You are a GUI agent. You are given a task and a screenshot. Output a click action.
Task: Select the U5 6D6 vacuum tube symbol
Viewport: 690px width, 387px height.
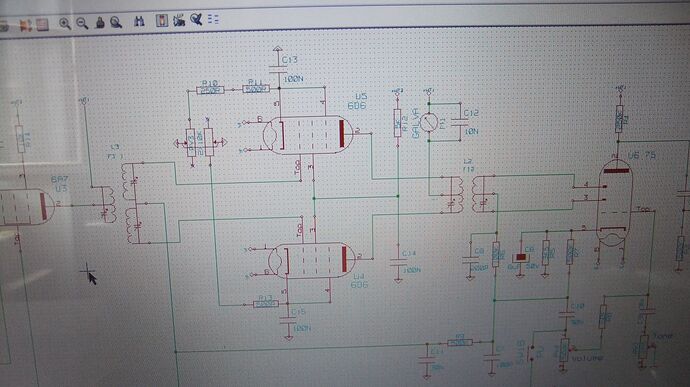coord(308,135)
